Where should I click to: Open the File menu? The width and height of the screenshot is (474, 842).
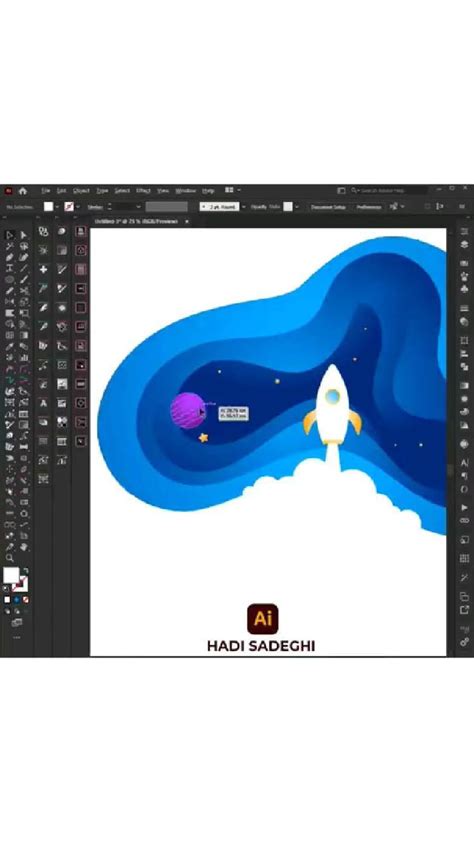tap(46, 191)
